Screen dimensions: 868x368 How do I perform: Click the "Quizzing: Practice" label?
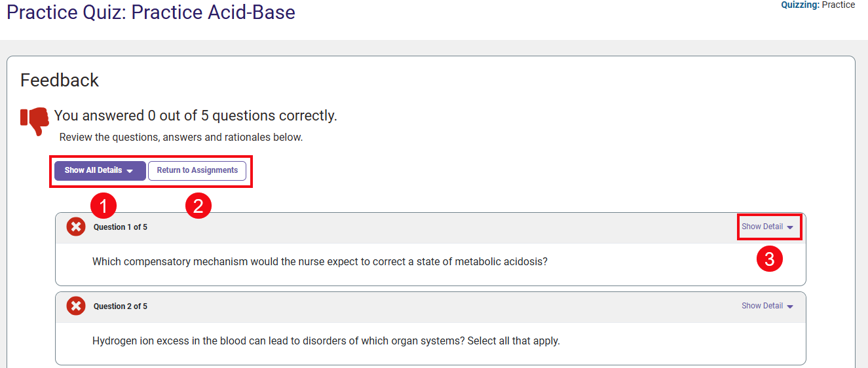(x=818, y=5)
